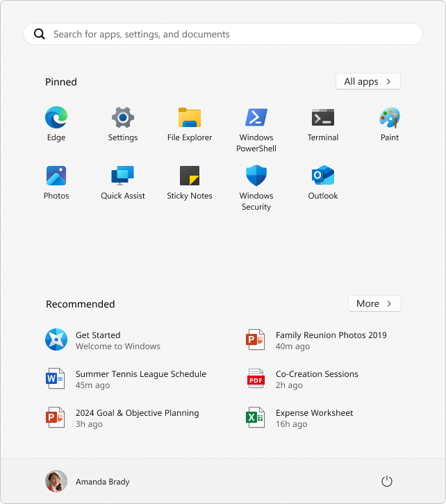Click the power button icon
This screenshot has width=446, height=504.
[387, 482]
